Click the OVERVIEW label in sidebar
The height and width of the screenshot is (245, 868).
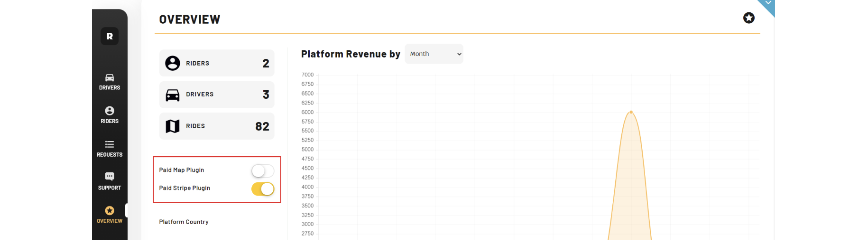110,221
